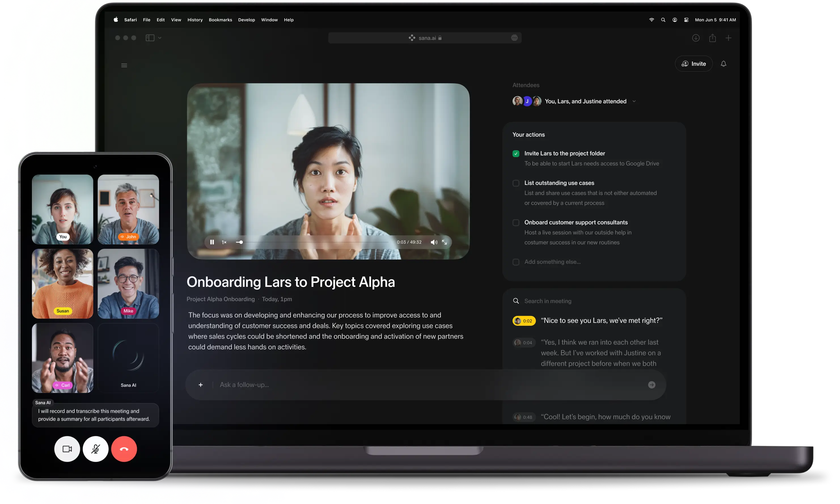Viewport: 840px width, 504px height.
Task: Expand the attendees list chevron
Action: 634,101
